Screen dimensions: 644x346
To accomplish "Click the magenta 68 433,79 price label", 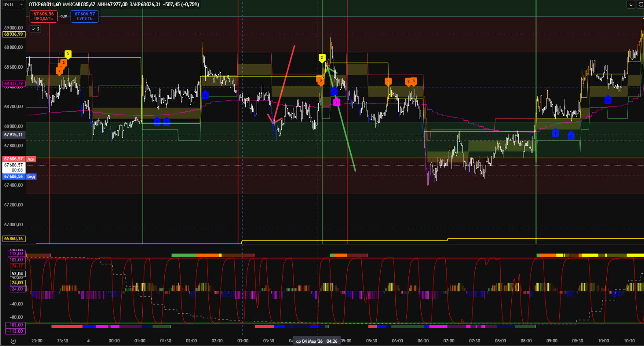I will tap(13, 84).
